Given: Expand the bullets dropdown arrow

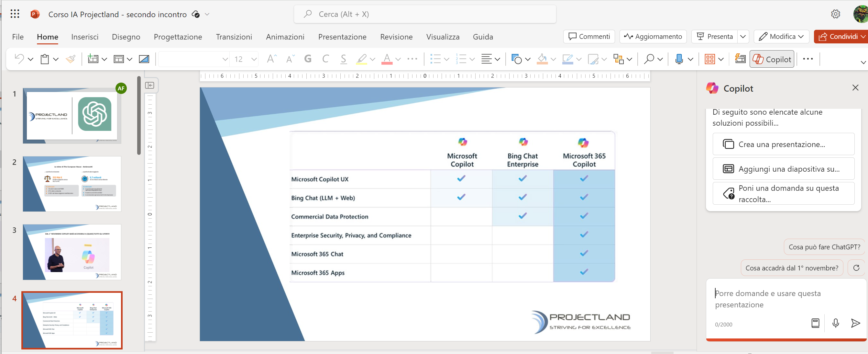Looking at the screenshot, I should pyautogui.click(x=447, y=59).
